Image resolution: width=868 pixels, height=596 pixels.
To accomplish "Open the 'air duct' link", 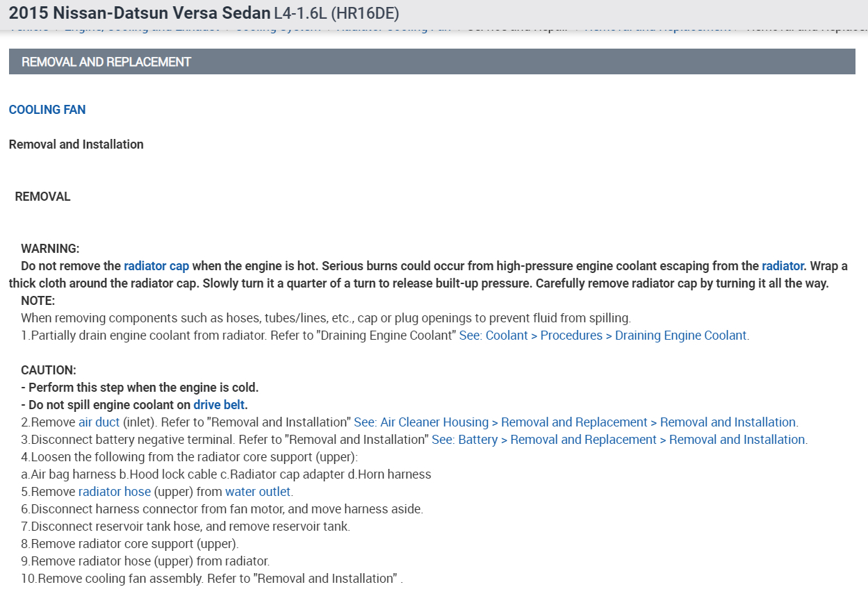I will tap(99, 422).
